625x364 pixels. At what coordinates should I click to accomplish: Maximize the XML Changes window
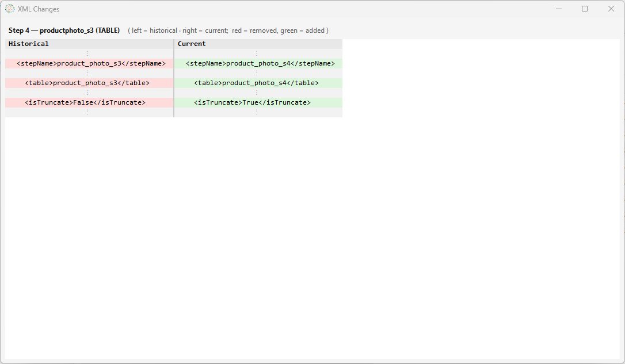pos(585,9)
